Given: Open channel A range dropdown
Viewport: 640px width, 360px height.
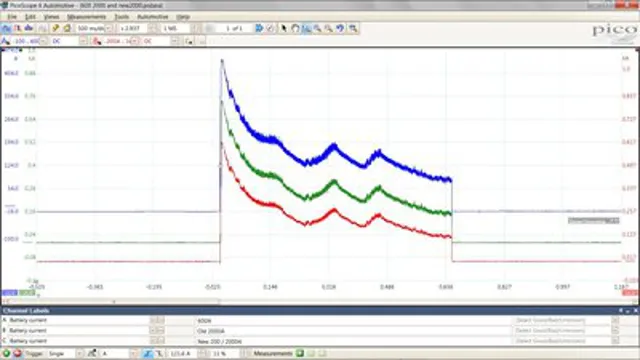Looking at the screenshot, I should click(x=43, y=41).
